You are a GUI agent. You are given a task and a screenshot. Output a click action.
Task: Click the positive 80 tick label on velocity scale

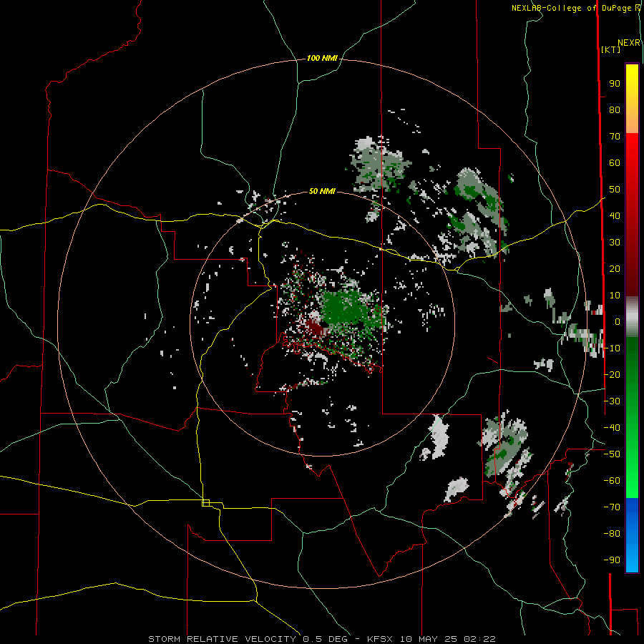click(x=615, y=110)
